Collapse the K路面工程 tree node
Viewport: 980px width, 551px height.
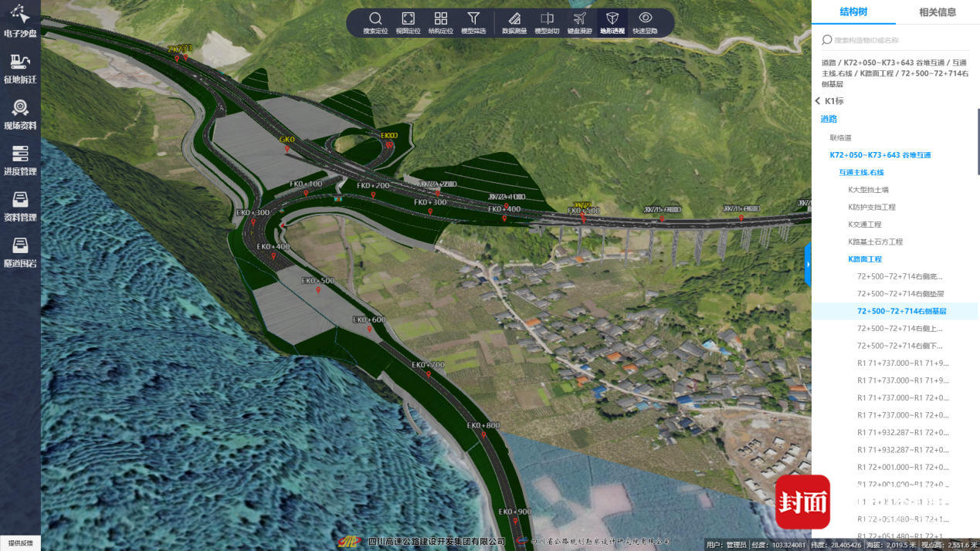(864, 259)
